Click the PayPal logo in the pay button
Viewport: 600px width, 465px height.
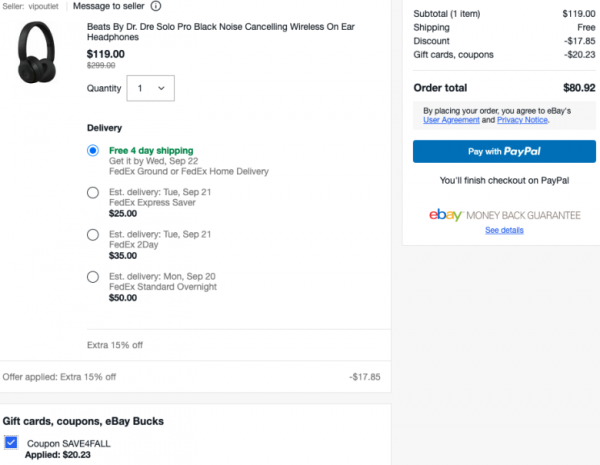pyautogui.click(x=522, y=152)
